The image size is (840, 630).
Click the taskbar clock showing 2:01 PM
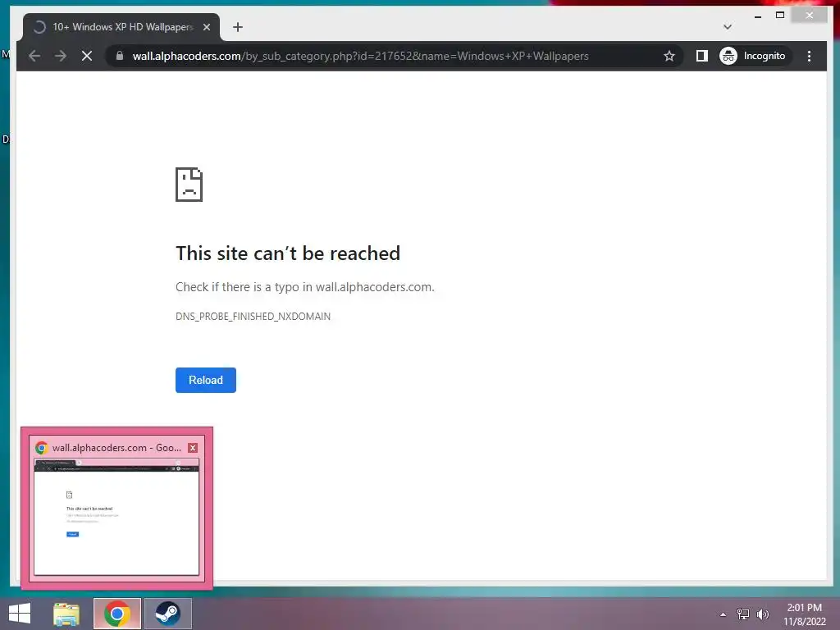[804, 614]
